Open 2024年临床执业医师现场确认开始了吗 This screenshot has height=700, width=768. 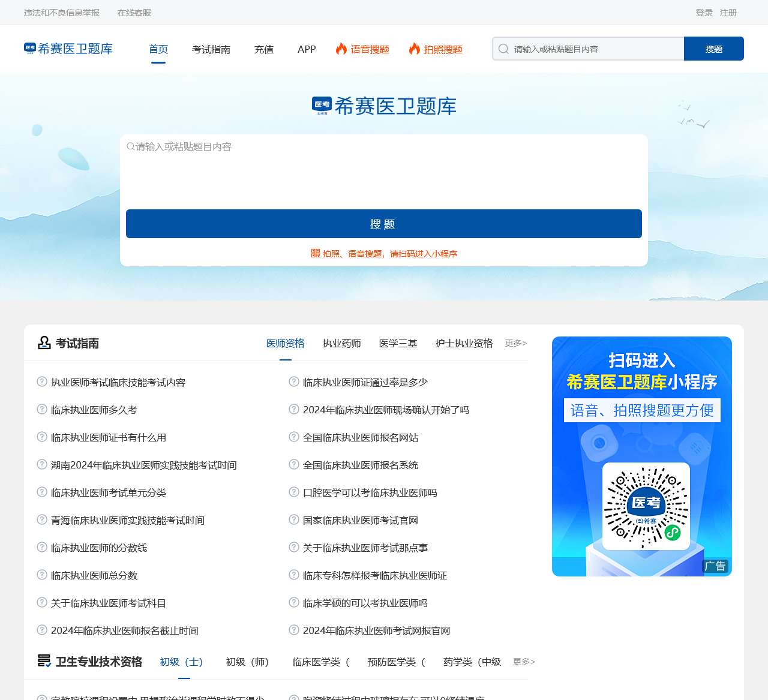click(386, 410)
